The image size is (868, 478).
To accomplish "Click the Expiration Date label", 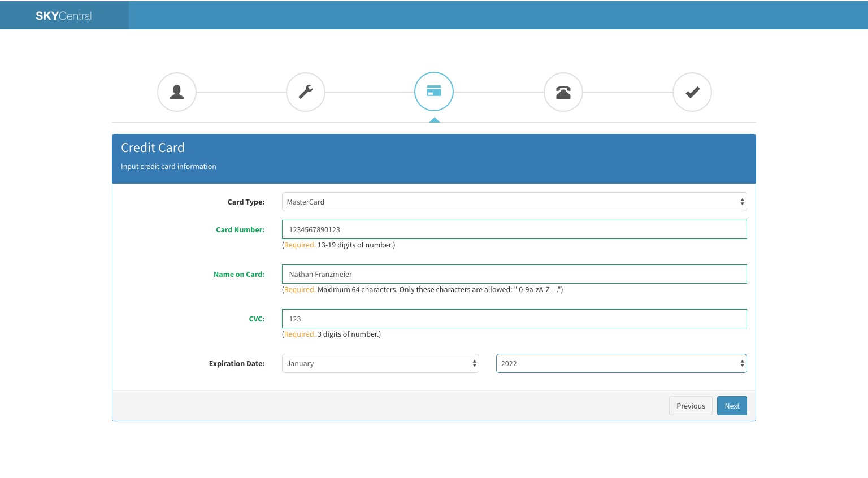I will pyautogui.click(x=237, y=364).
